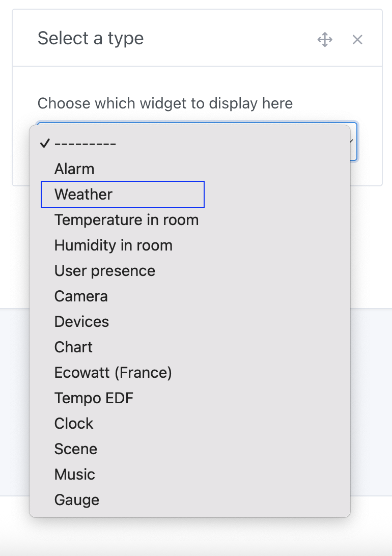This screenshot has height=556, width=392.
Task: Select the Clock widget type
Action: (x=73, y=423)
